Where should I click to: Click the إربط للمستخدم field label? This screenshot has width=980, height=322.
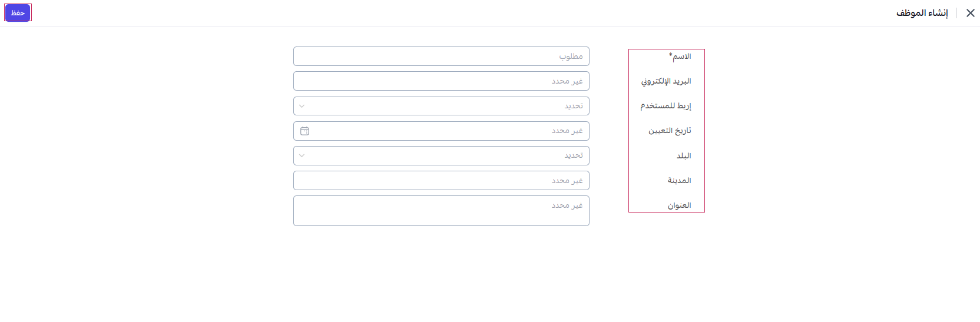(x=666, y=106)
